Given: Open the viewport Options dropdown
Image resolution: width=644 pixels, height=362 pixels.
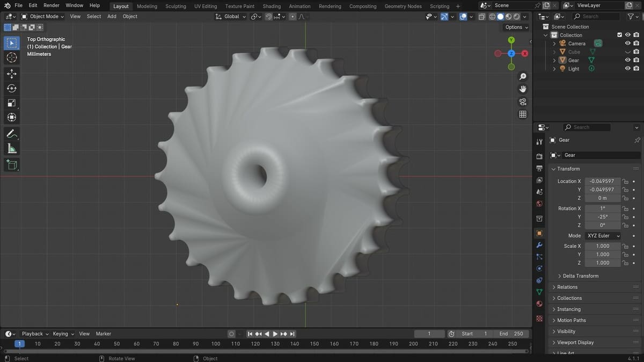Looking at the screenshot, I should pos(516,27).
